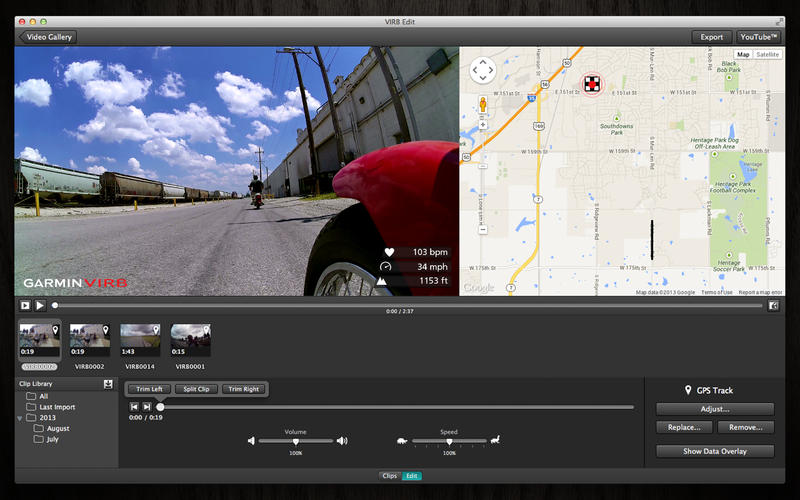Open the map's Terms of Use link
The height and width of the screenshot is (500, 800).
716,292
